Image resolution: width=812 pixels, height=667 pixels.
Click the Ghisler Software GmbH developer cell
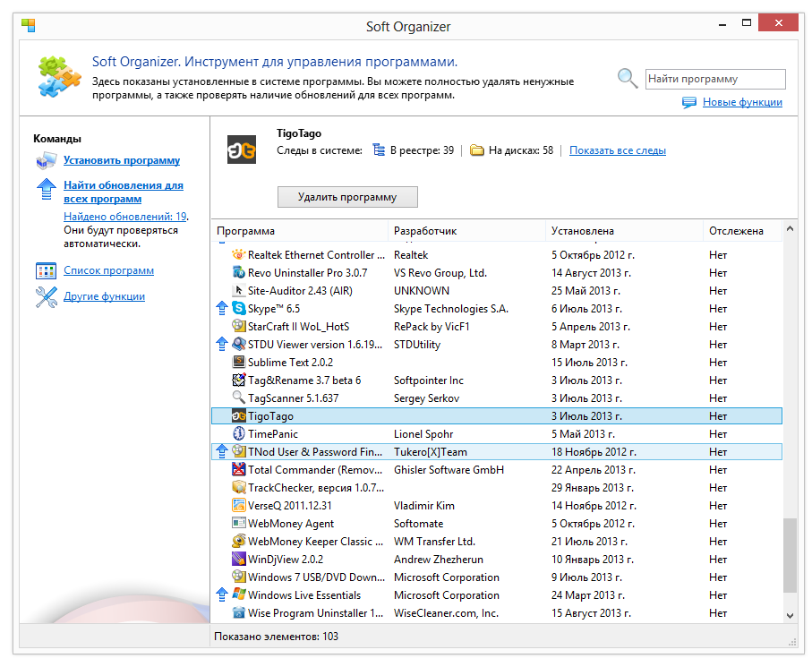click(449, 470)
